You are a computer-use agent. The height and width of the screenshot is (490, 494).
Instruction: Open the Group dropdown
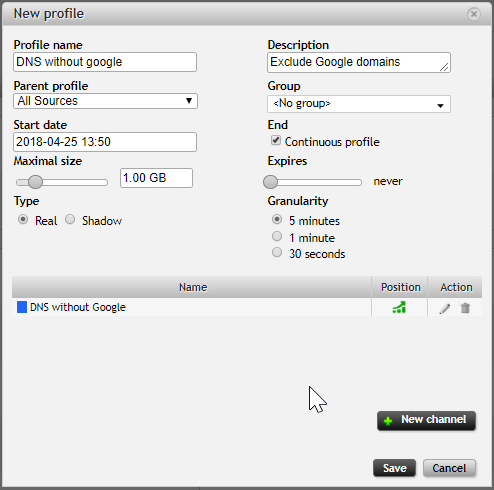(x=359, y=104)
